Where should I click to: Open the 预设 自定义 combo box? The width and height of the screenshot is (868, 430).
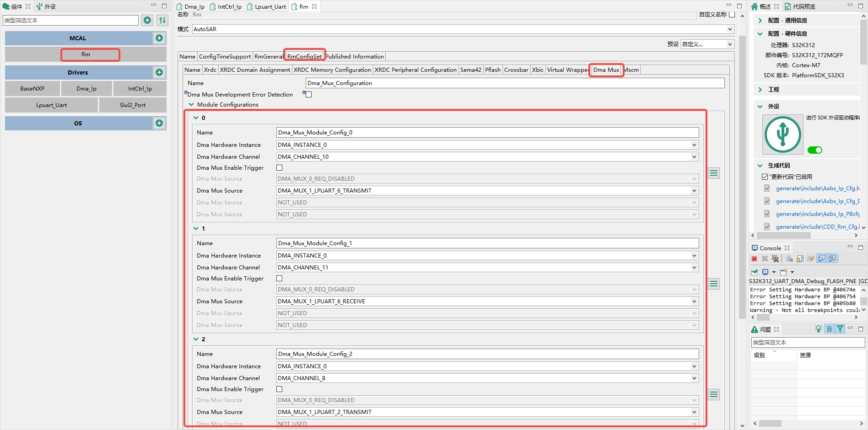[707, 44]
